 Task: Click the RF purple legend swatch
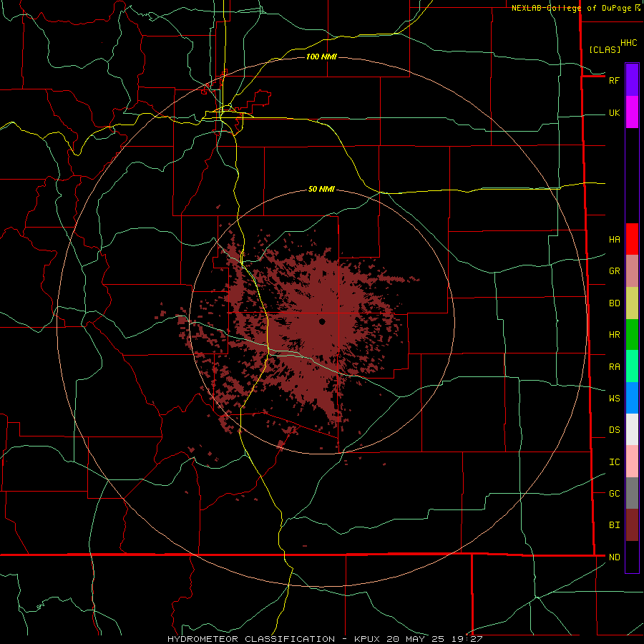click(632, 80)
